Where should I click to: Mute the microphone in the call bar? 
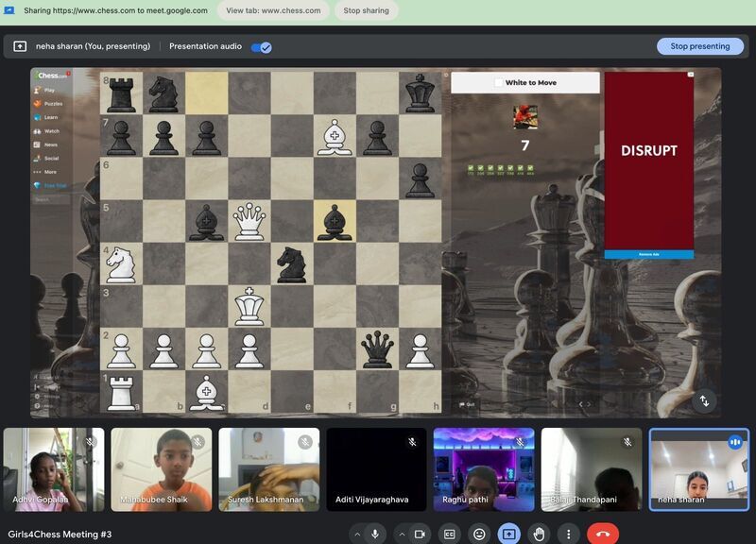click(x=375, y=534)
